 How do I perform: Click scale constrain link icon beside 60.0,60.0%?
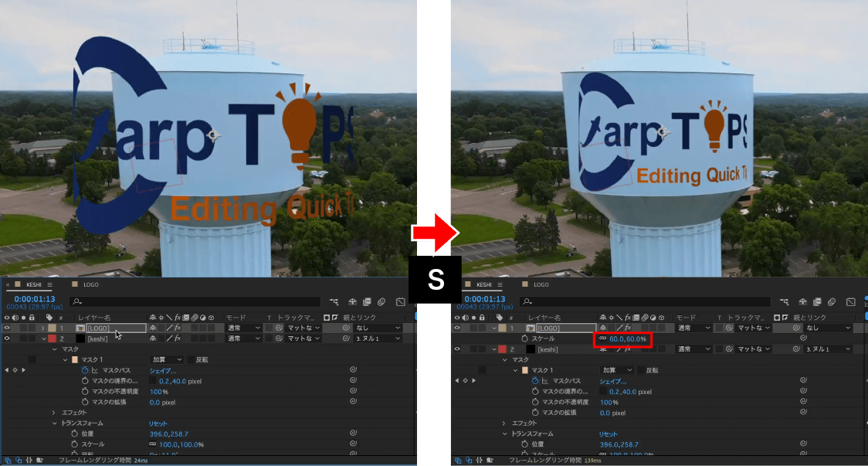coord(603,338)
